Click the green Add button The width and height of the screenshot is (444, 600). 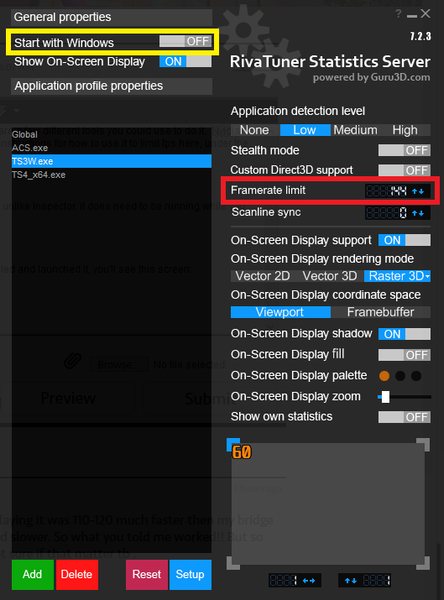pyautogui.click(x=33, y=574)
